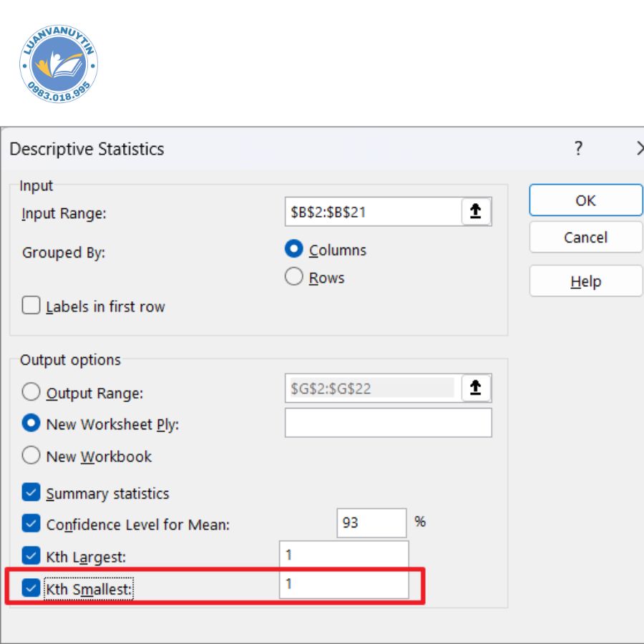Open Help for Descriptive Statistics
This screenshot has height=644, width=644.
585,281
